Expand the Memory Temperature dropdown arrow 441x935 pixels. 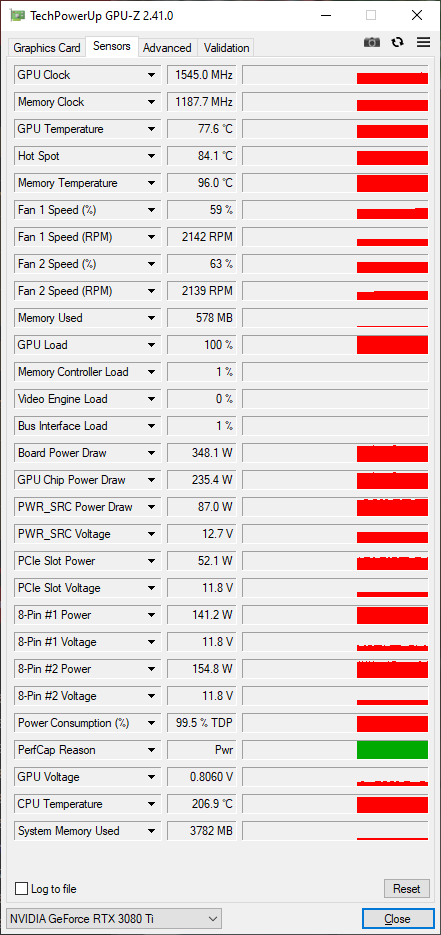(x=151, y=183)
